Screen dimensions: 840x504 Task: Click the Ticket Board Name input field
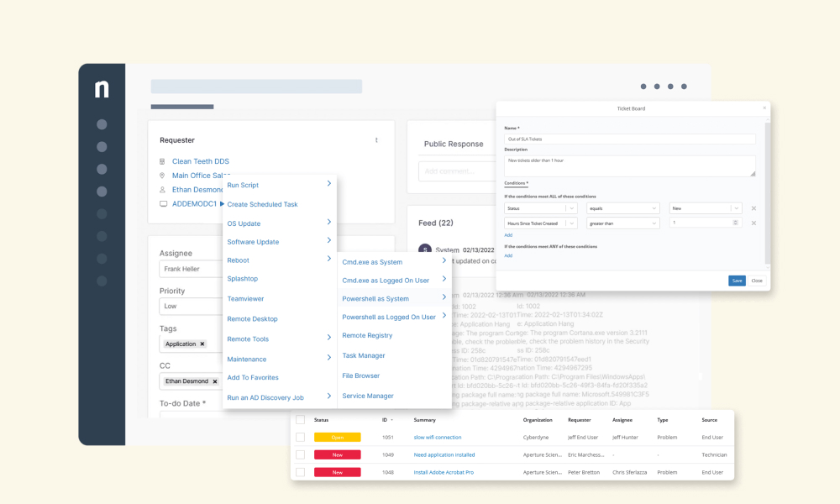click(630, 139)
